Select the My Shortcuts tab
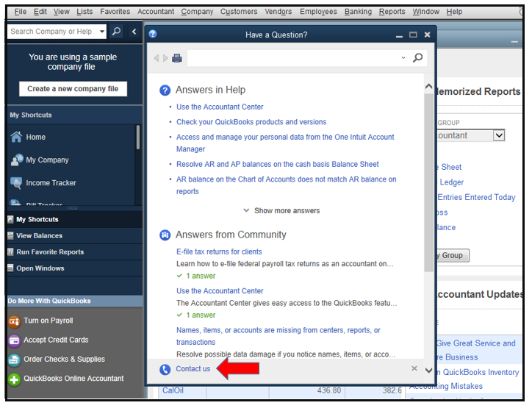This screenshot has height=411, width=532. coord(75,219)
